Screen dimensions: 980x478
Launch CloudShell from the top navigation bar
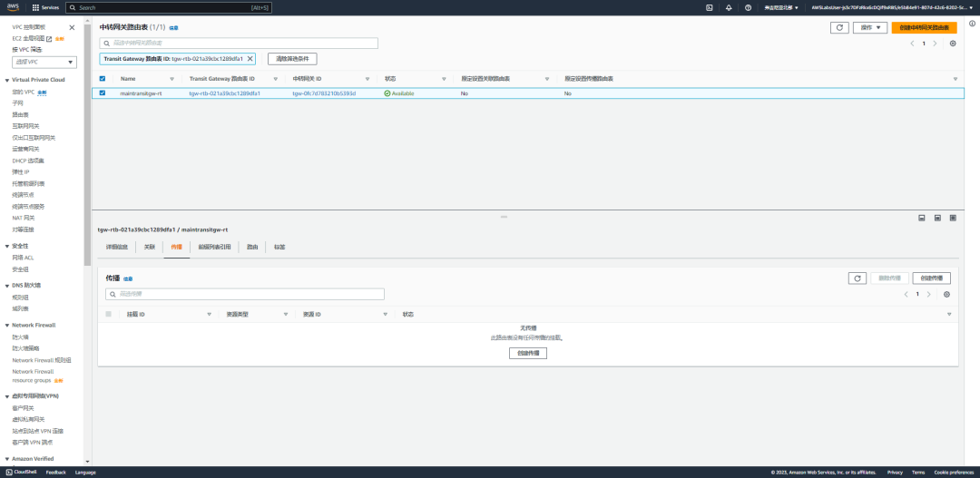click(x=710, y=7)
